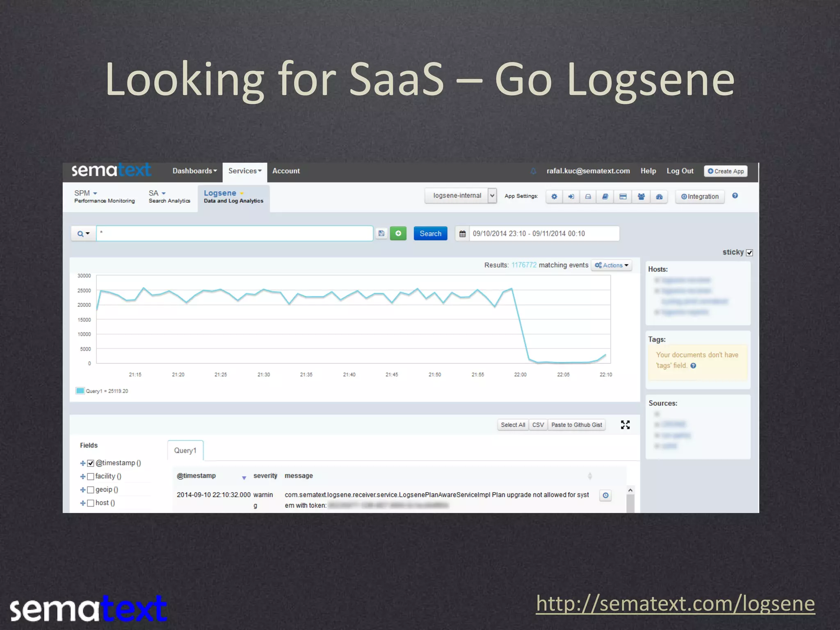Click the green add query plus button
The width and height of the screenshot is (840, 630).
(x=398, y=233)
